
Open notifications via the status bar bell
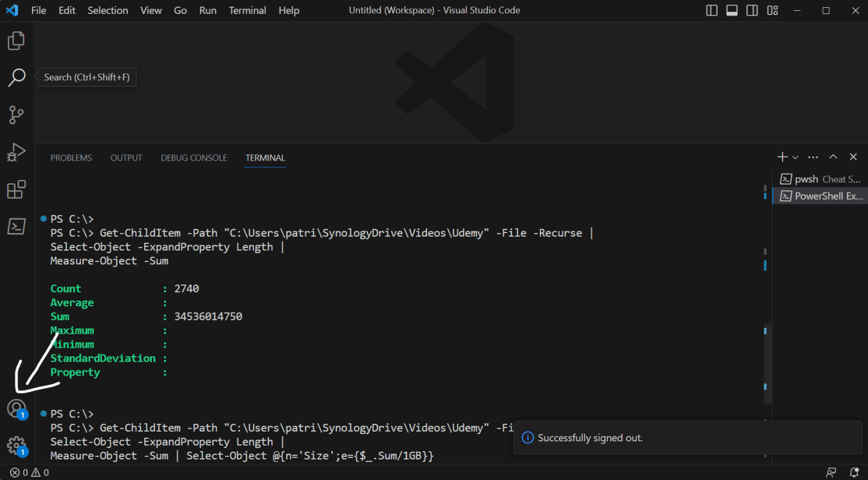[854, 472]
